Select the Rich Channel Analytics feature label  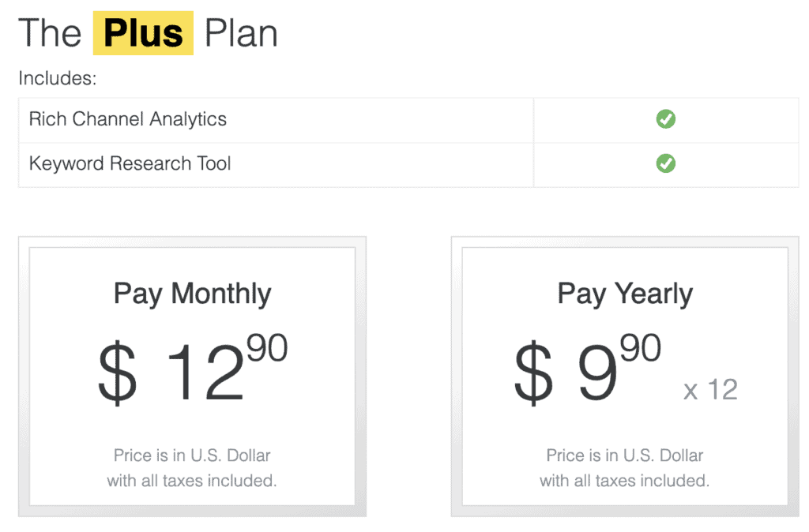tap(128, 120)
